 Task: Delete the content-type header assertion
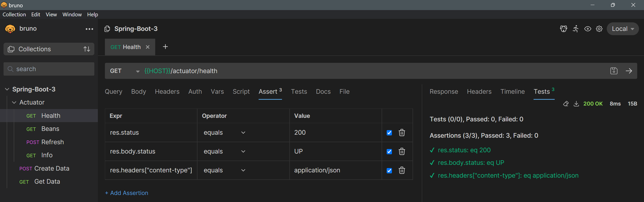[x=402, y=170]
